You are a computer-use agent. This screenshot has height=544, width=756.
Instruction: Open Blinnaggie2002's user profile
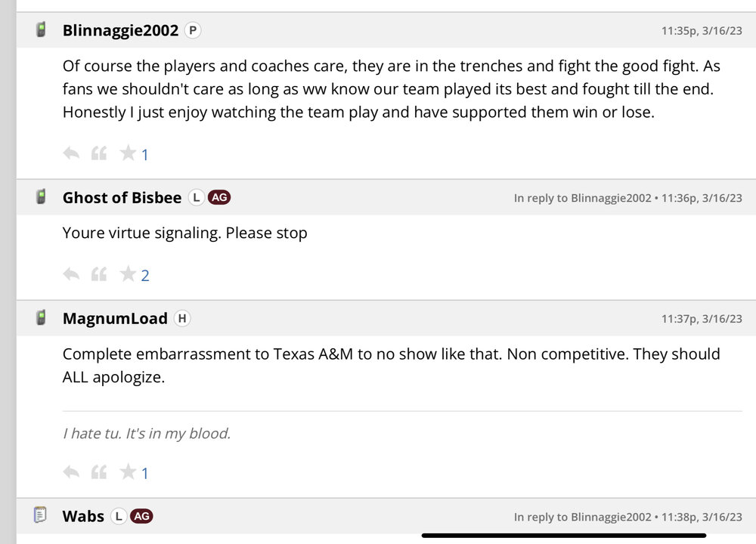tap(120, 31)
